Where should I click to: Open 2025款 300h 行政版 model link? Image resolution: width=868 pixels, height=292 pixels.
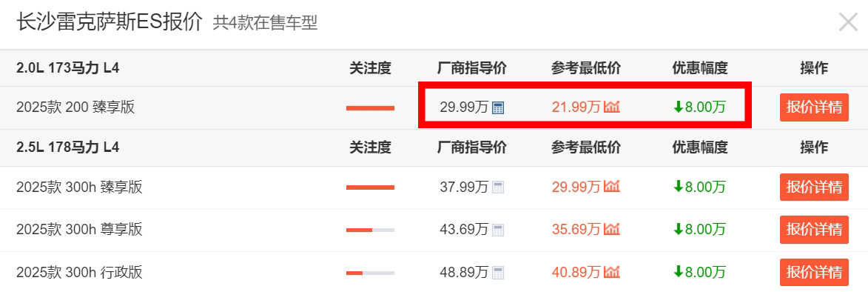pyautogui.click(x=80, y=272)
